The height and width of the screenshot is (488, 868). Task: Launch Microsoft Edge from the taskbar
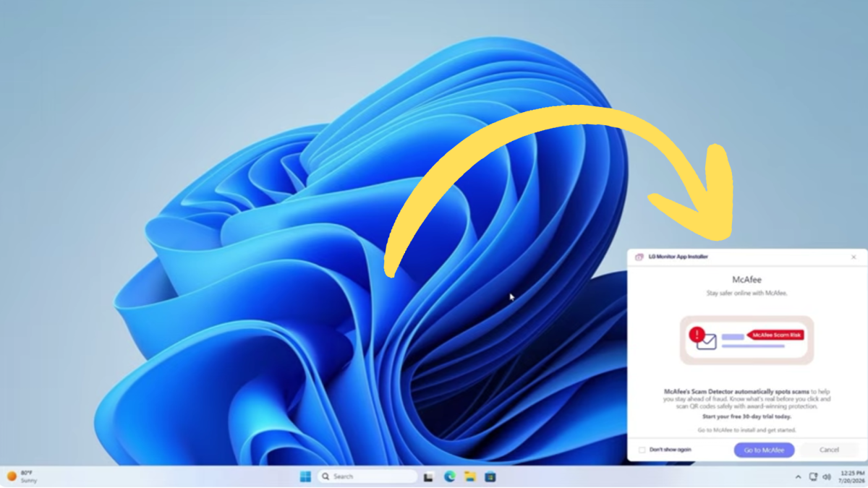[449, 476]
